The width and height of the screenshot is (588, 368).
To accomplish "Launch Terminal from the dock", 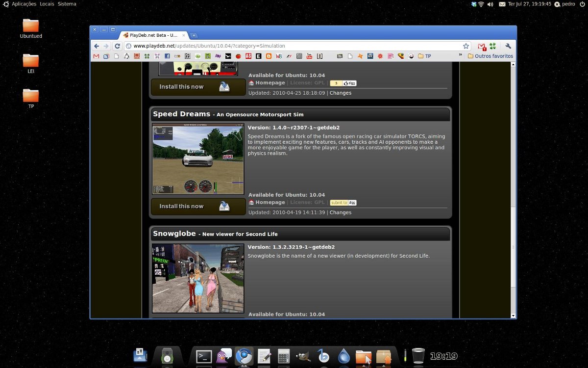I will 204,356.
